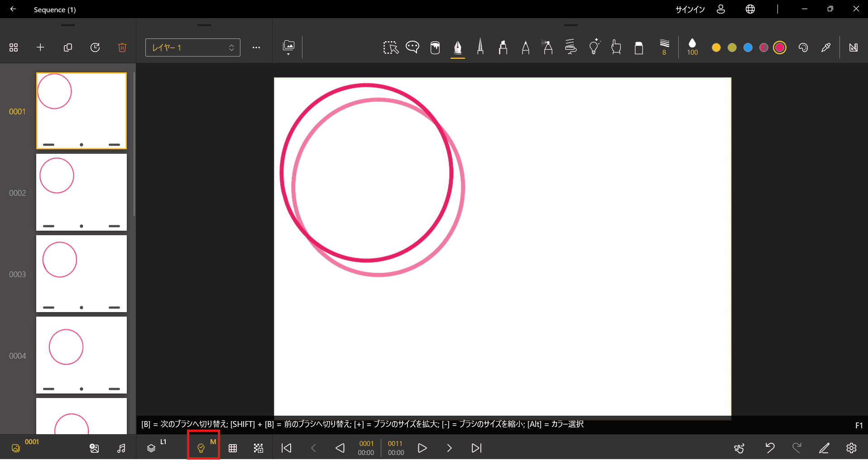Open the color palette wheel

point(803,47)
